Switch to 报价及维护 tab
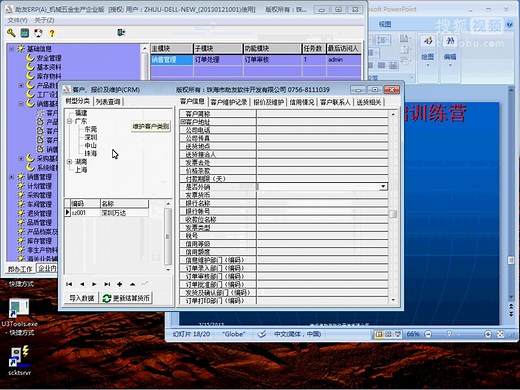The height and width of the screenshot is (390, 520). click(x=268, y=102)
